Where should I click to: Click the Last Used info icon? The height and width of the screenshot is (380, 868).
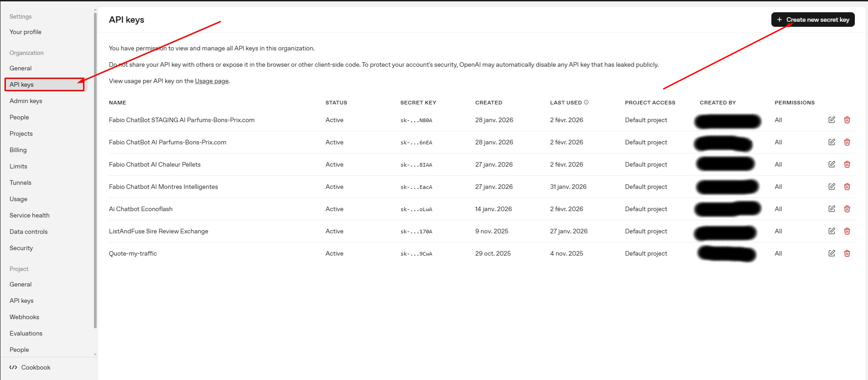pos(586,103)
